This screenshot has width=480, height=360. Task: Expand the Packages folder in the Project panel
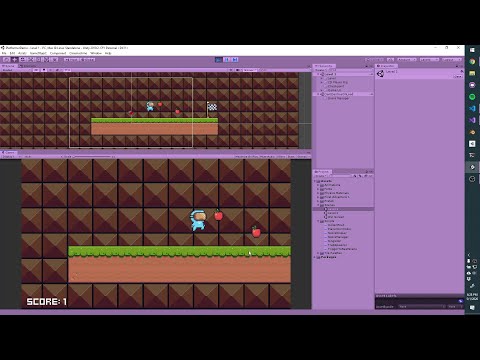pyautogui.click(x=315, y=257)
